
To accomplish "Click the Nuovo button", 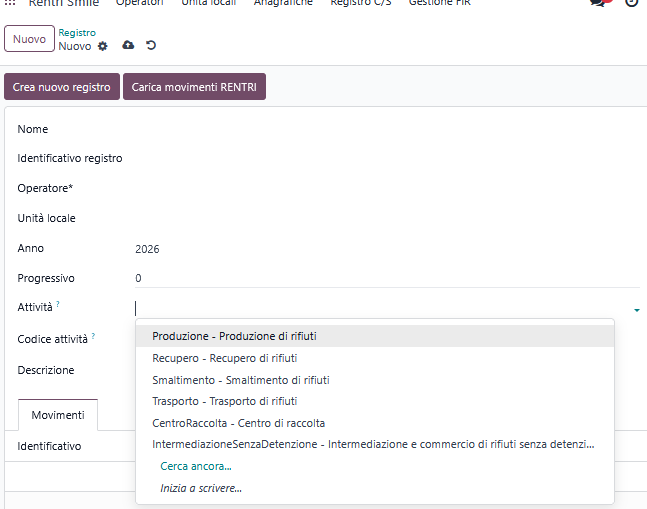I will [x=29, y=39].
